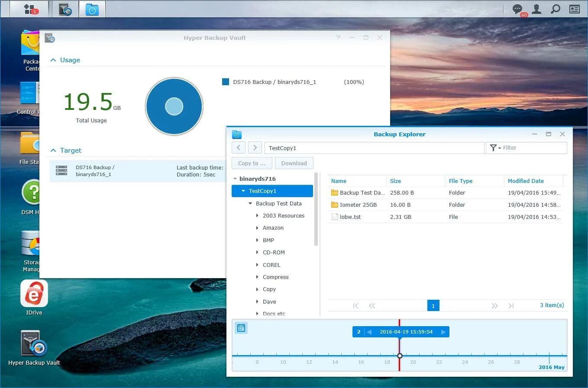Select page 1 in pagination
This screenshot has width=588, height=388.
(x=433, y=305)
